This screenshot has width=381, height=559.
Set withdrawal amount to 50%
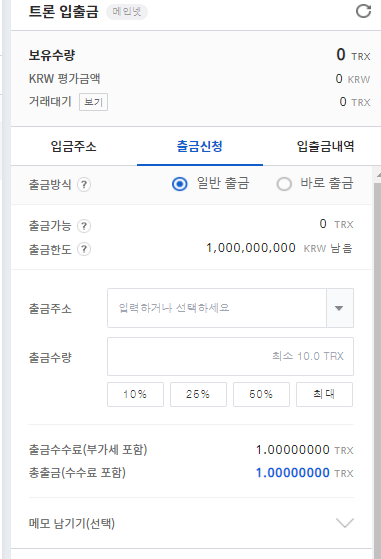(261, 394)
